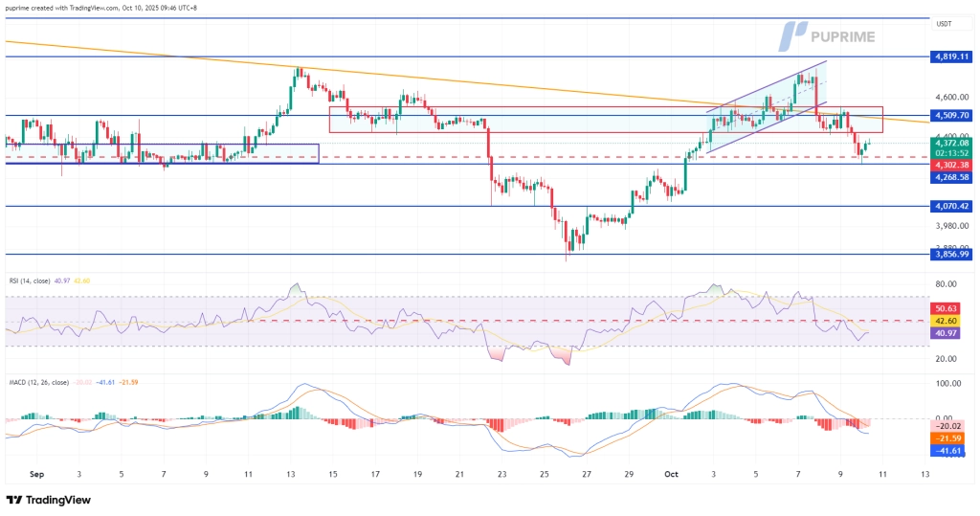Click the Oct label on the time axis
Screen dimensions: 980x516
point(671,474)
